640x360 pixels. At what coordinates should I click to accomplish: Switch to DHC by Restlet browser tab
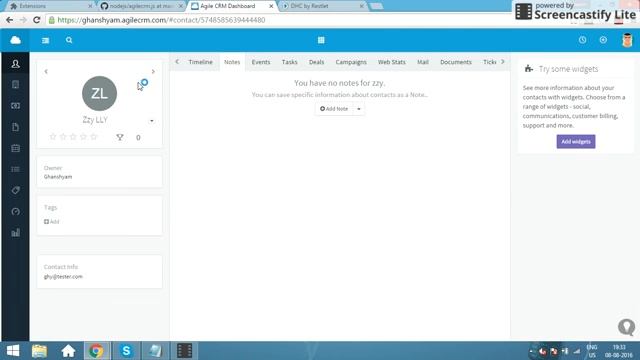pyautogui.click(x=322, y=6)
